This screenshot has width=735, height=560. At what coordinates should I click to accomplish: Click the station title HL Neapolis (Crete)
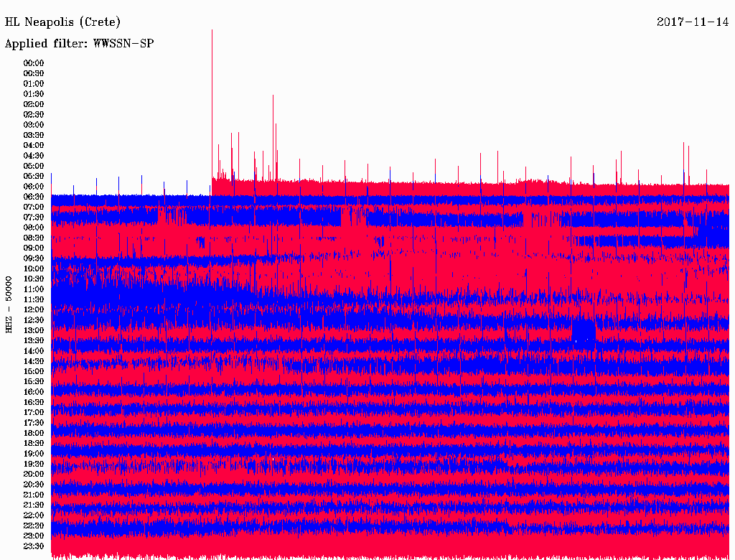tap(63, 22)
